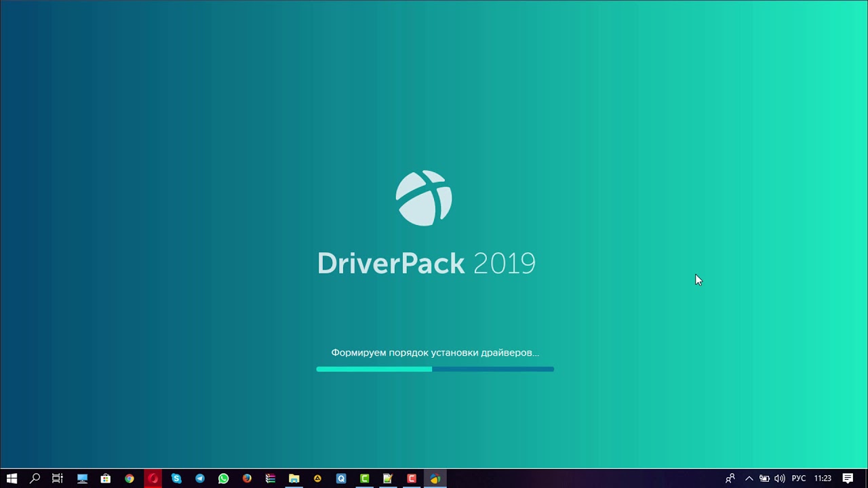
Task: Open blue Q app in taskbar
Action: pos(341,479)
